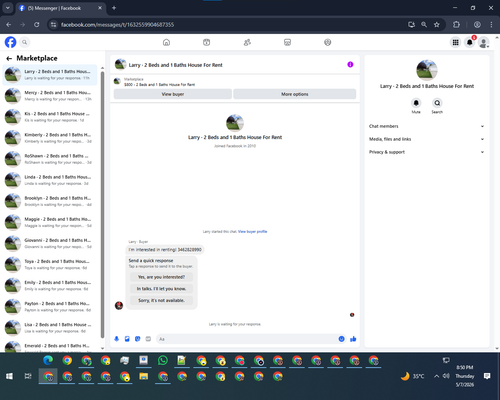The height and width of the screenshot is (400, 500).
Task: Open notifications bell with red badge
Action: click(470, 42)
